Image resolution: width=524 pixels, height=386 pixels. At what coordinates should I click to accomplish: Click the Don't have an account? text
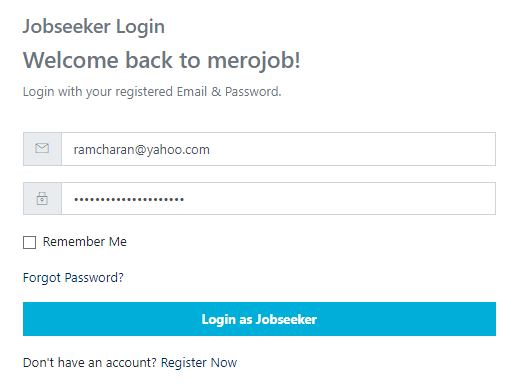[x=90, y=363]
